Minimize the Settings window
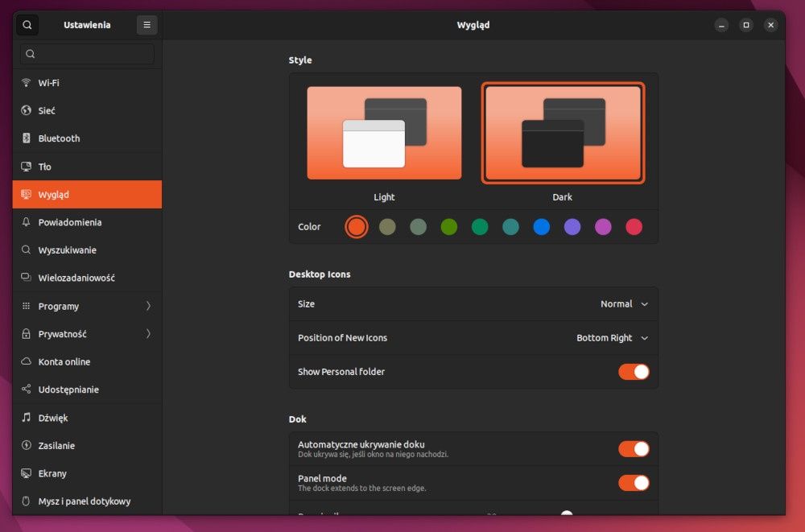Image resolution: width=805 pixels, height=532 pixels. coord(721,25)
